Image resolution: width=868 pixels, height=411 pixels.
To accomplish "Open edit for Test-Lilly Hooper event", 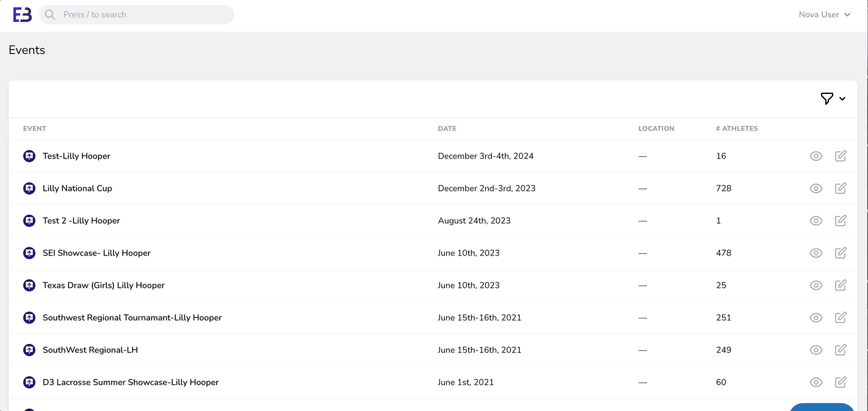I will tap(841, 156).
